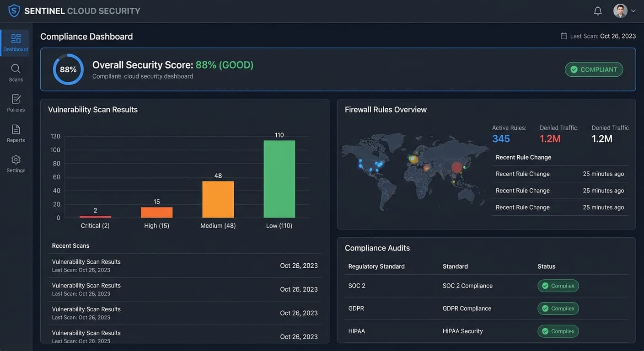Viewport: 644px width, 351px height.
Task: Click the HIPAA Security cell
Action: [463, 331]
